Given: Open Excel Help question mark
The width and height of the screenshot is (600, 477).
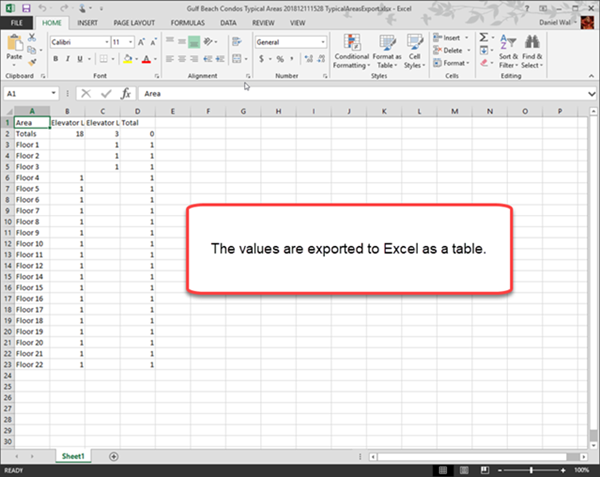Looking at the screenshot, I should pos(527,8).
